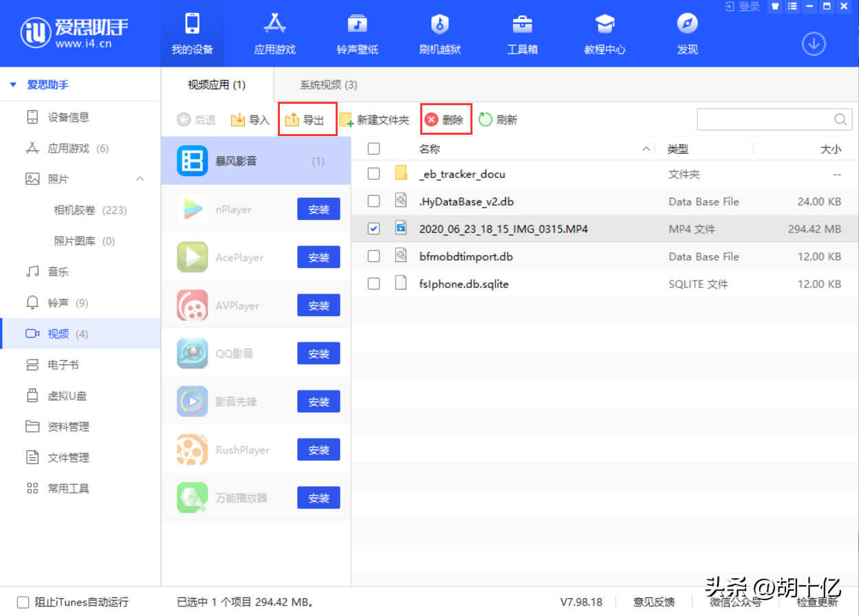This screenshot has height=616, width=859.
Task: Open 铃声 (9) in the sidebar
Action: (80, 303)
